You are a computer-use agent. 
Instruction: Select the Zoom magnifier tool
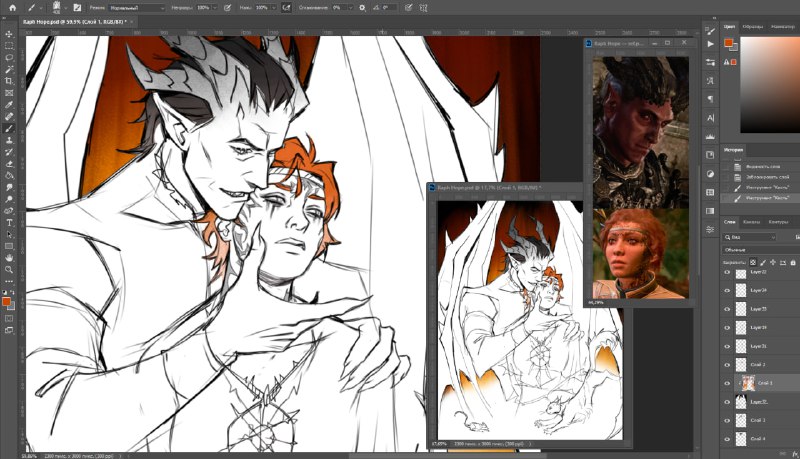[9, 270]
